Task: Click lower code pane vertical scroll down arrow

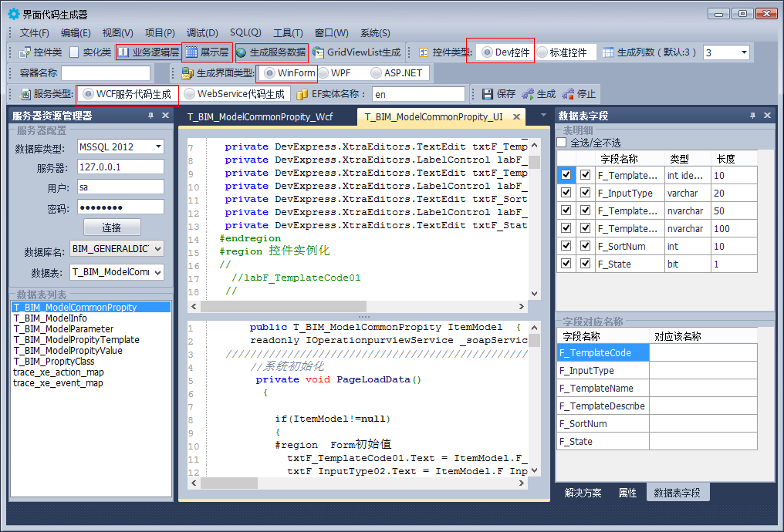Action: (535, 470)
